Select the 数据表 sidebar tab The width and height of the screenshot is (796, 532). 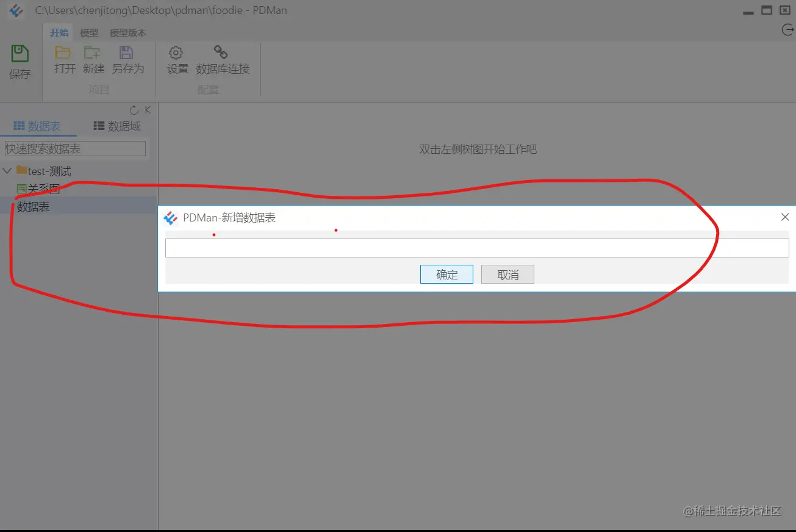37,126
